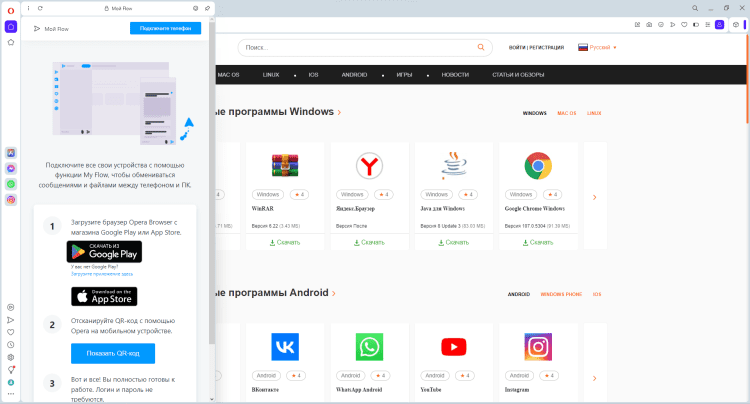The height and width of the screenshot is (404, 750).
Task: Open the НОВОСТИ nav menu item
Action: pos(455,75)
